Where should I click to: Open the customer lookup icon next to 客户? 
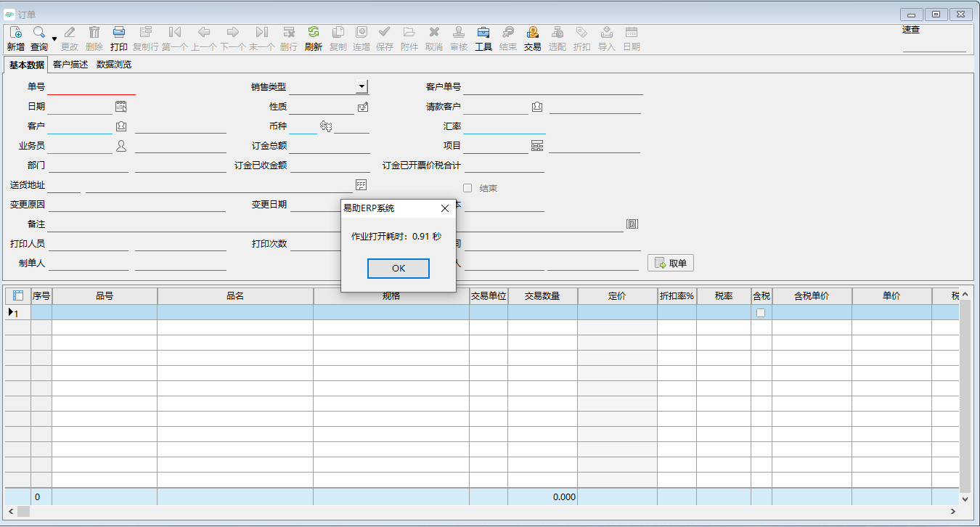(121, 126)
